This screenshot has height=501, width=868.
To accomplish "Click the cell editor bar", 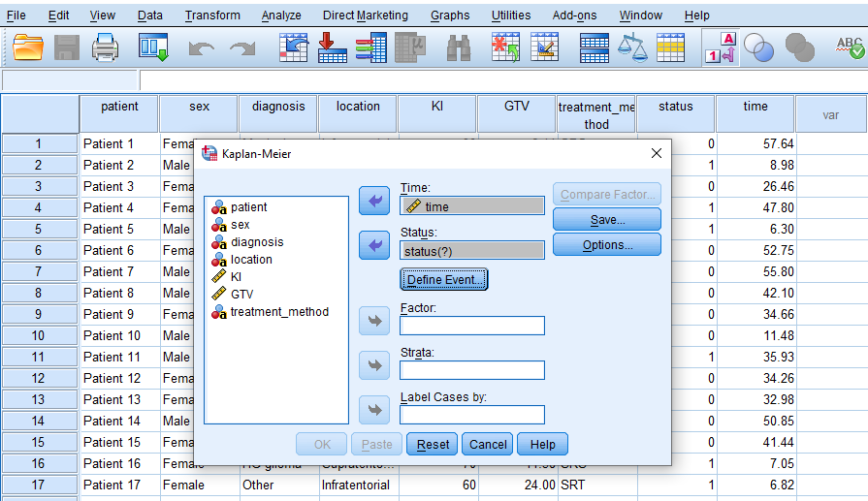I will pyautogui.click(x=503, y=80).
